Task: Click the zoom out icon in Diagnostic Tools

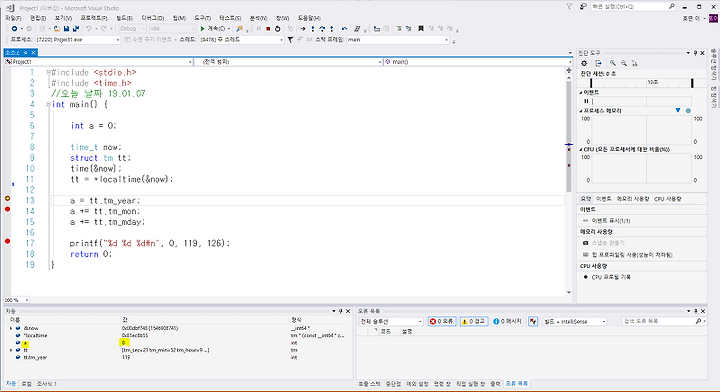Action: tap(624, 63)
